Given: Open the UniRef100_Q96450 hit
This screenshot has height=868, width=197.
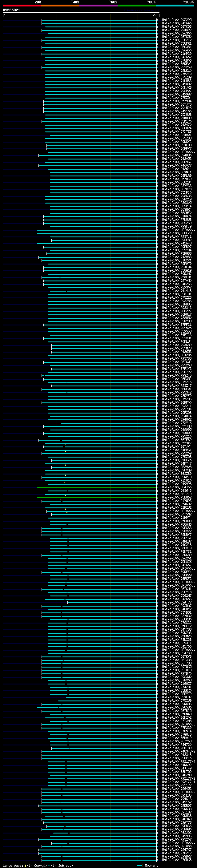Looking at the screenshot, I should click(177, 50).
